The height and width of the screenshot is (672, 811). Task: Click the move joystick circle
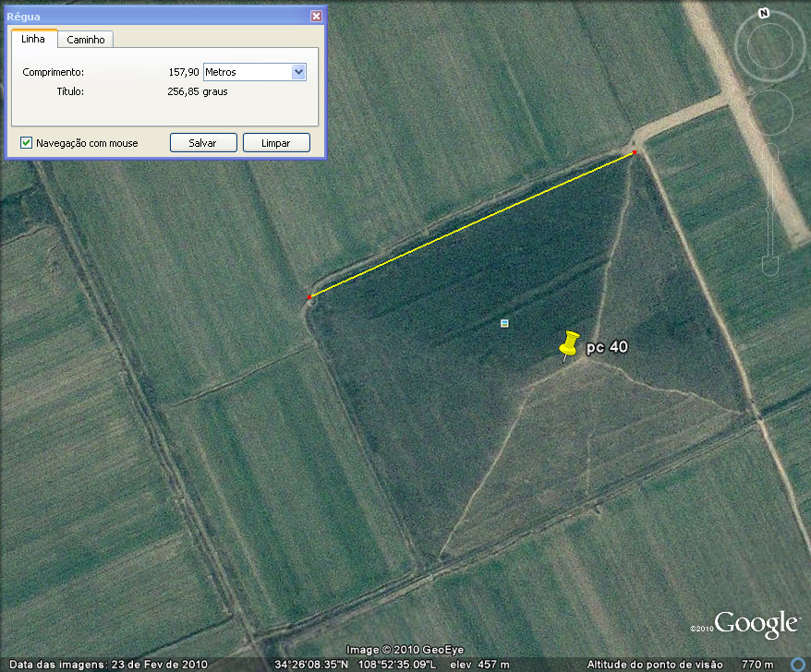pos(771,113)
